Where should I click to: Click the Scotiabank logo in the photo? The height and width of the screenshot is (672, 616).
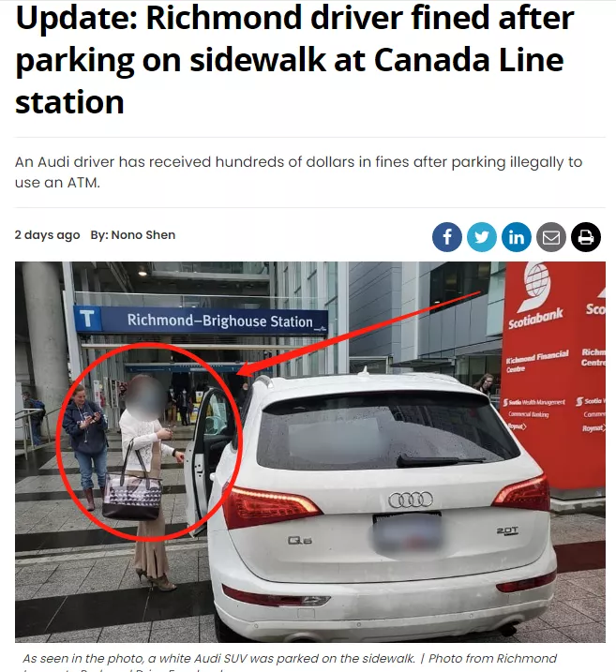click(535, 297)
